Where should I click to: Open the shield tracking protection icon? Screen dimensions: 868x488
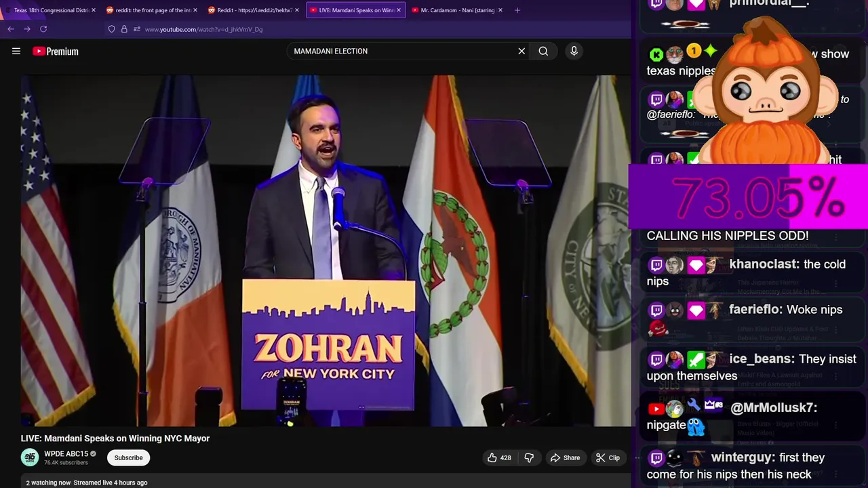(x=111, y=29)
